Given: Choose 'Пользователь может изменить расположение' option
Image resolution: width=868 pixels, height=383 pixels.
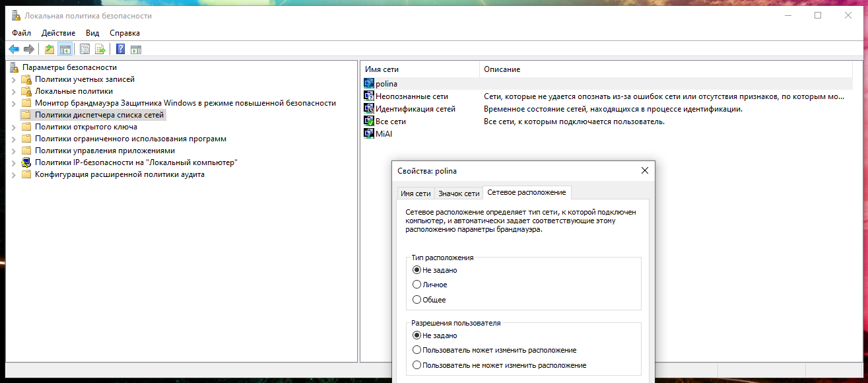Looking at the screenshot, I should (x=417, y=350).
